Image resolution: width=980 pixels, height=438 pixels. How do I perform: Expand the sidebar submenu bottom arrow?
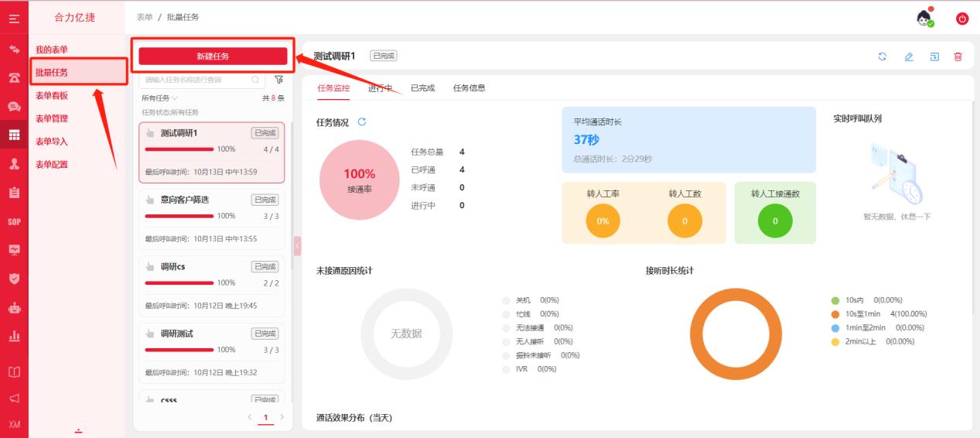[77, 430]
